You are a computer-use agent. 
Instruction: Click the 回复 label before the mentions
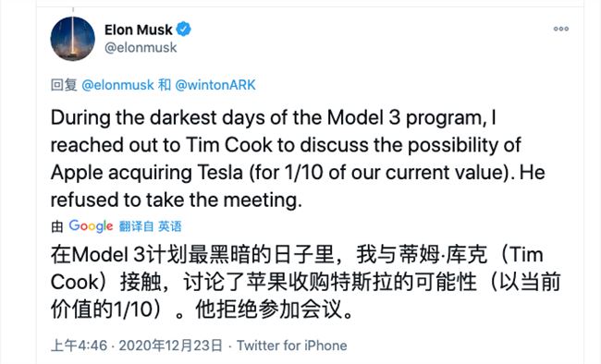click(x=64, y=85)
